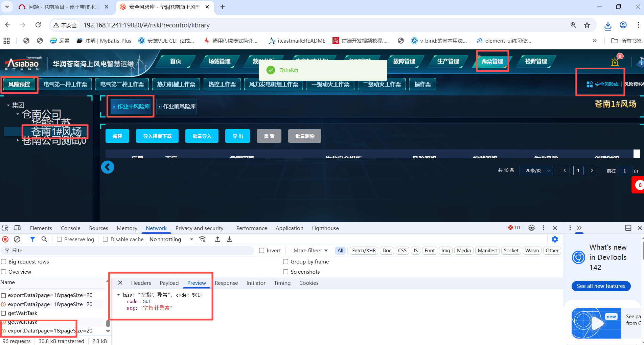
Task: Click the 导出 export button
Action: 237,136
